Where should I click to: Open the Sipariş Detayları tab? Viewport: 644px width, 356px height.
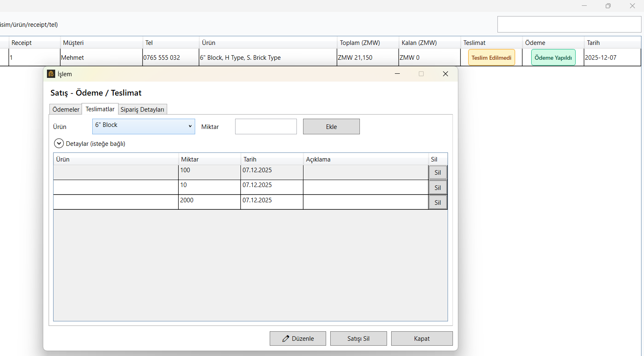pos(142,109)
